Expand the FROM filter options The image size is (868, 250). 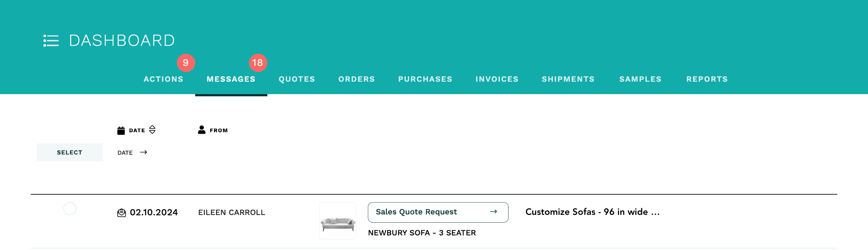coord(218,130)
